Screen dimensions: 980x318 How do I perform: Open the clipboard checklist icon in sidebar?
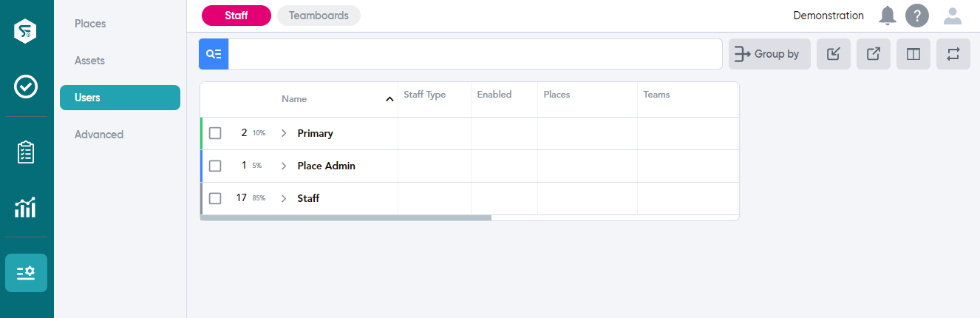tap(26, 152)
